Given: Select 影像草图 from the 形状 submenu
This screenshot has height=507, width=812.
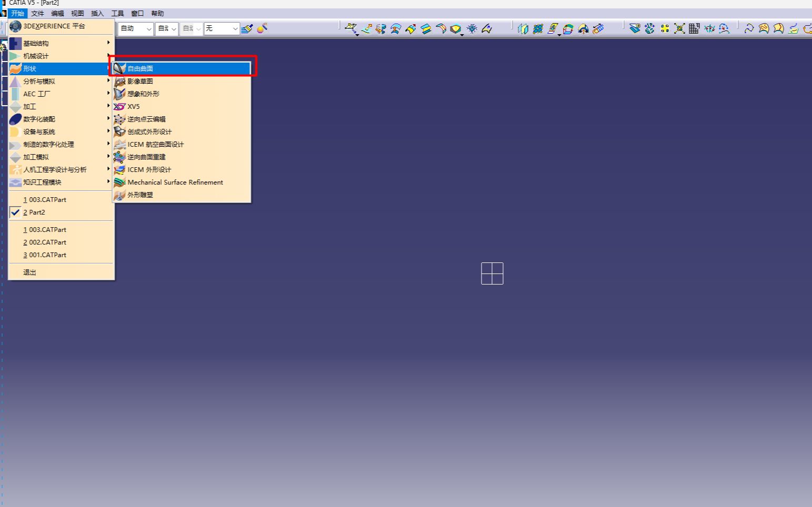Looking at the screenshot, I should [x=140, y=81].
